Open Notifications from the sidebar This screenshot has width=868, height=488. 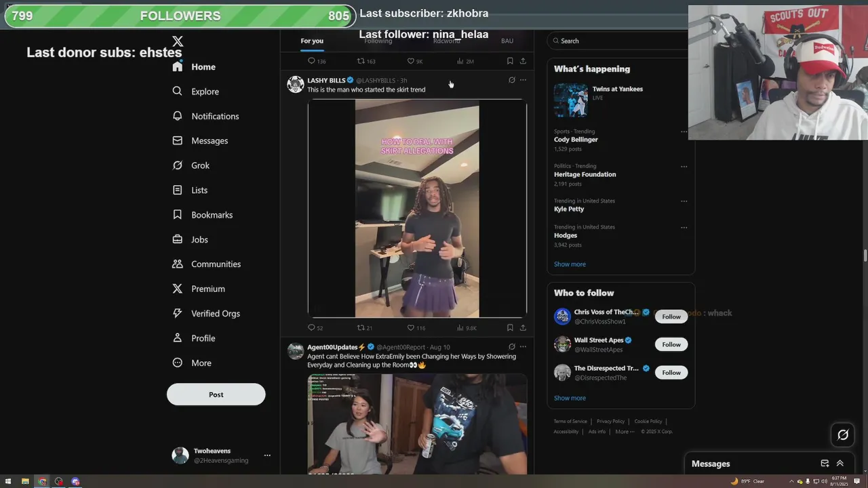point(205,117)
